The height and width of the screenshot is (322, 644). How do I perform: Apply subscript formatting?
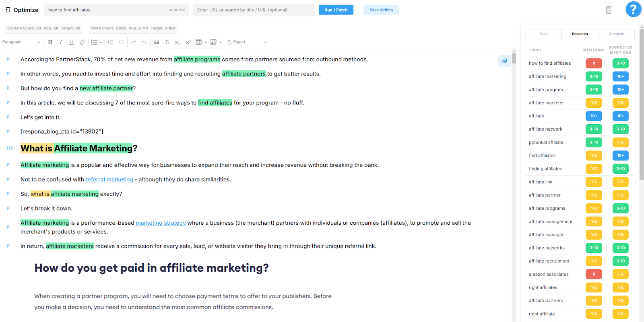point(178,42)
